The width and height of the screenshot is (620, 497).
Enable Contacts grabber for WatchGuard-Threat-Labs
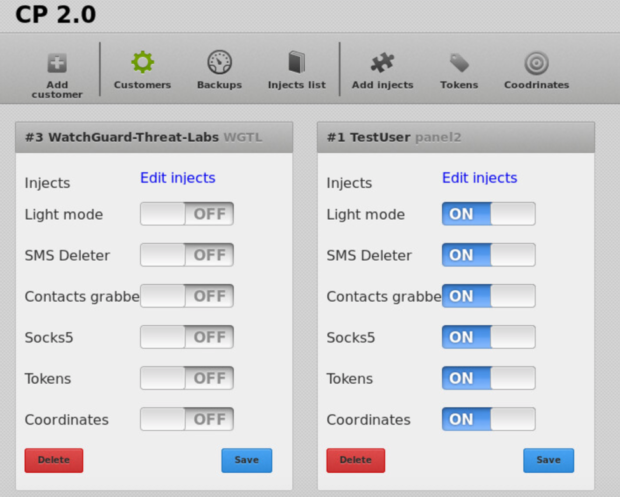coord(187,296)
